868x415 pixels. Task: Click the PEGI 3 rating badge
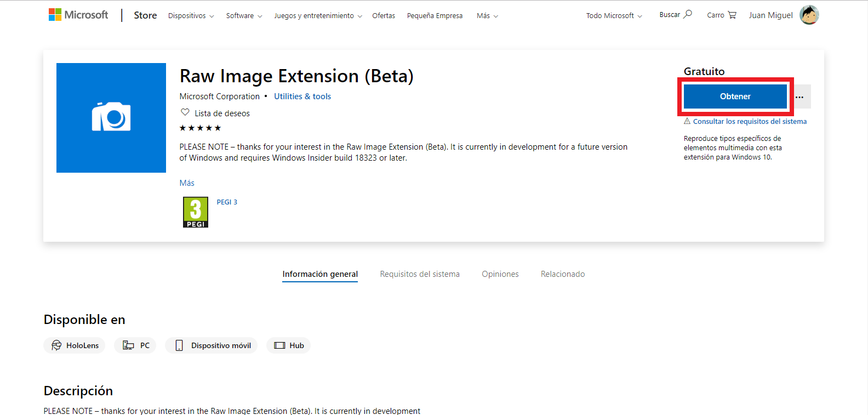tap(196, 212)
